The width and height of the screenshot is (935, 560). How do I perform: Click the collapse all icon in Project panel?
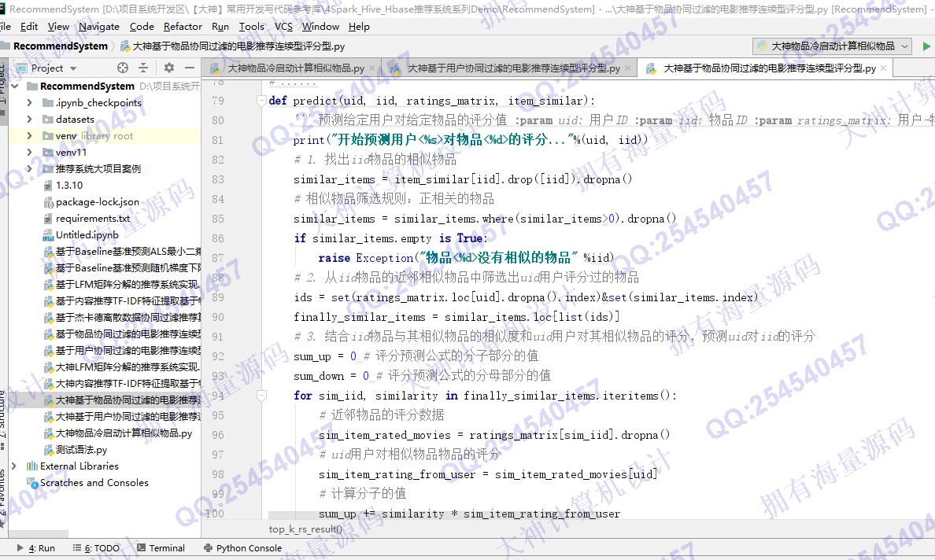pyautogui.click(x=143, y=68)
